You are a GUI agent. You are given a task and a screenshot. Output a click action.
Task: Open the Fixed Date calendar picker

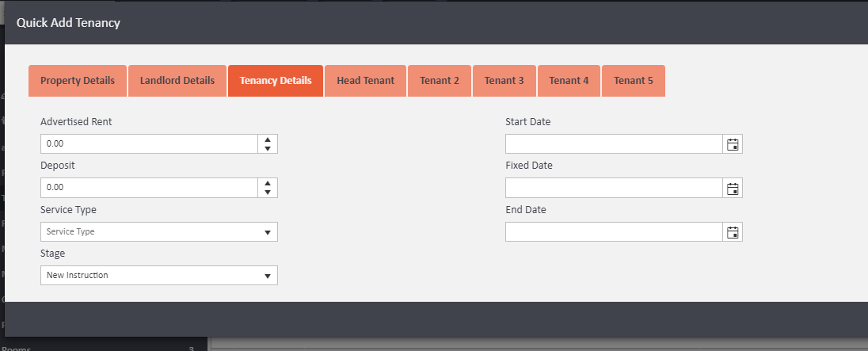pyautogui.click(x=733, y=188)
